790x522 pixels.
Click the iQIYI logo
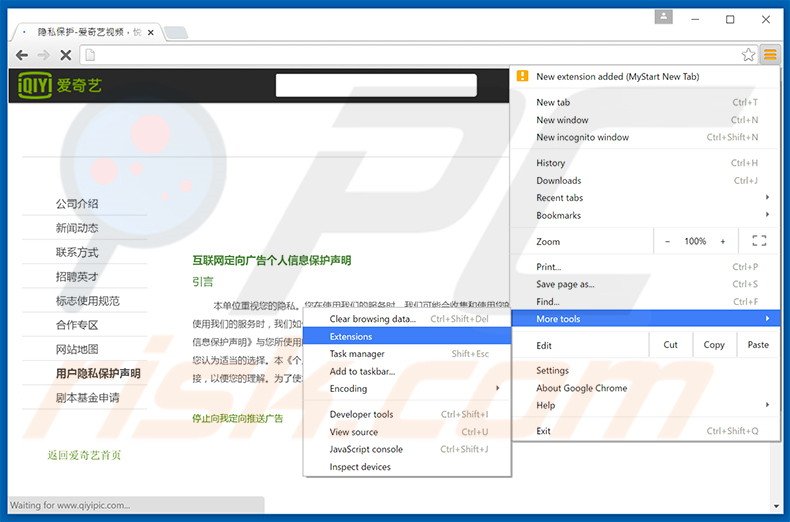[60, 86]
